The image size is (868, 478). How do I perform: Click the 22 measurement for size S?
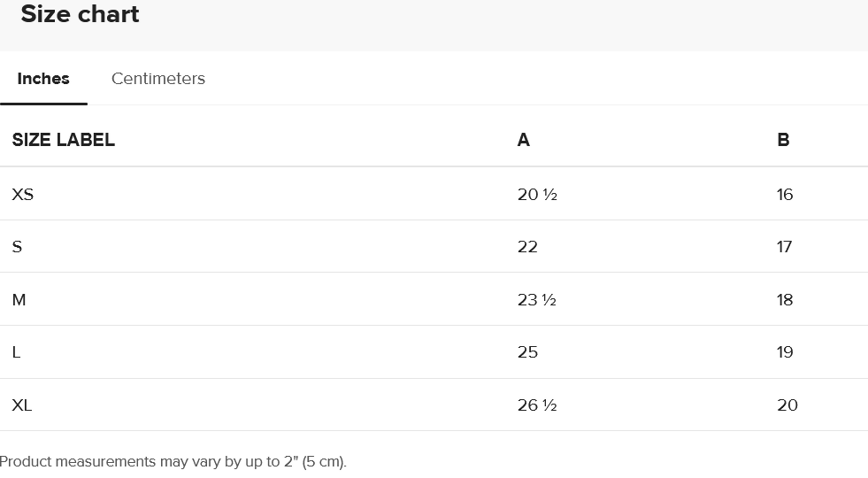[x=527, y=247]
